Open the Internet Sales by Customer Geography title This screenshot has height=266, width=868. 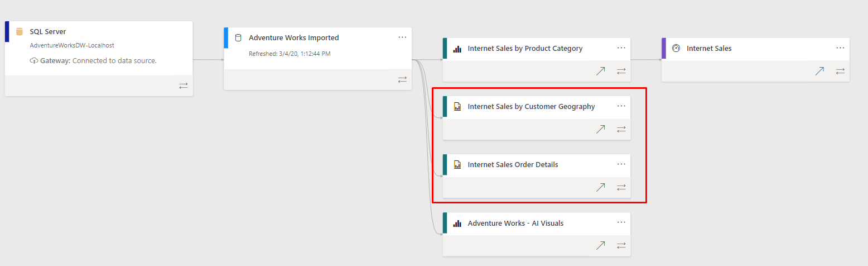click(x=532, y=107)
